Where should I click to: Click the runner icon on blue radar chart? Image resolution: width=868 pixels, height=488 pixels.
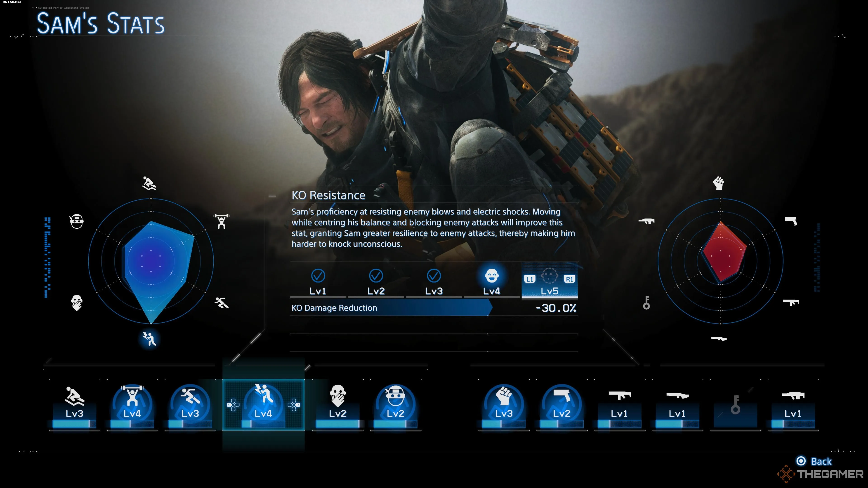tap(221, 303)
